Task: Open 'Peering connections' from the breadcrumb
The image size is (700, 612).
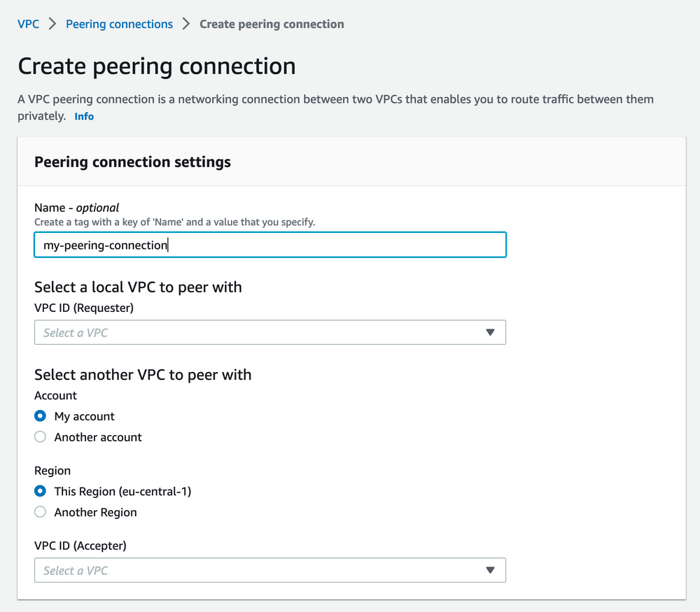Action: click(x=118, y=23)
